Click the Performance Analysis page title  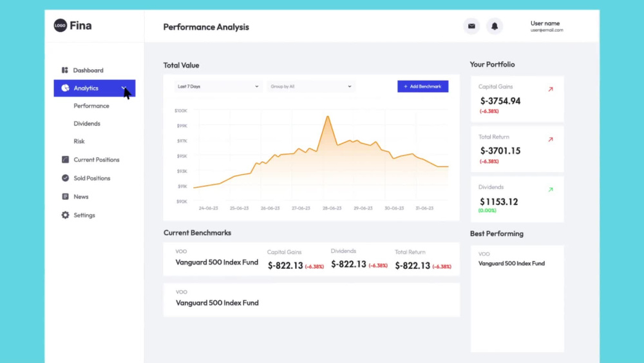click(206, 26)
